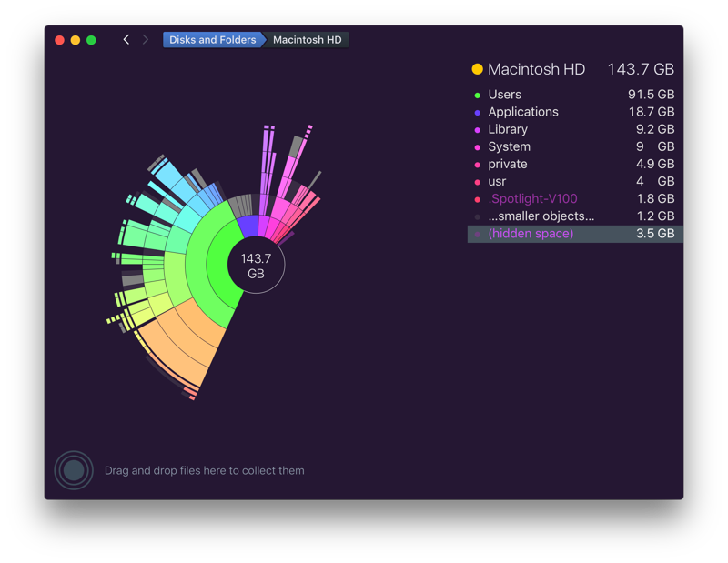Open the Disks and Folders breadcrumb

[x=212, y=39]
